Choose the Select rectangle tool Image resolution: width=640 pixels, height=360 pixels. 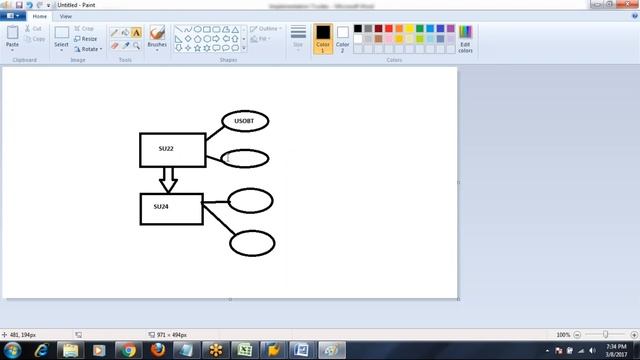62,33
